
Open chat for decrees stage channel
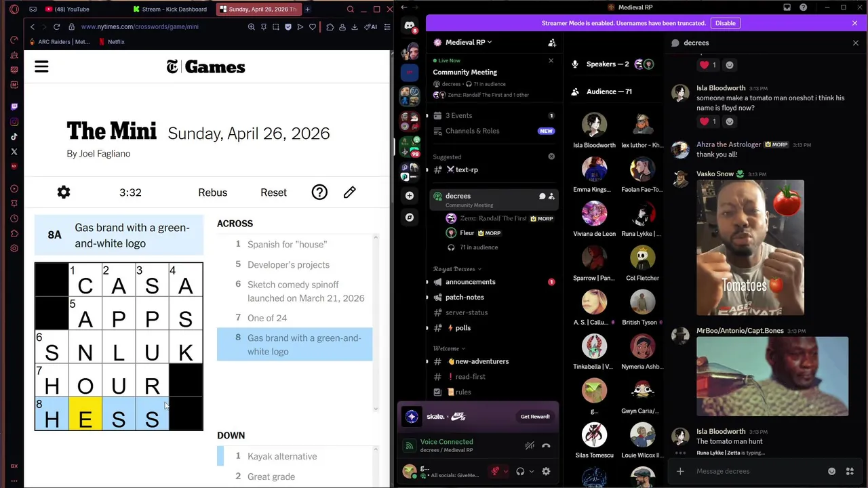pyautogui.click(x=542, y=197)
